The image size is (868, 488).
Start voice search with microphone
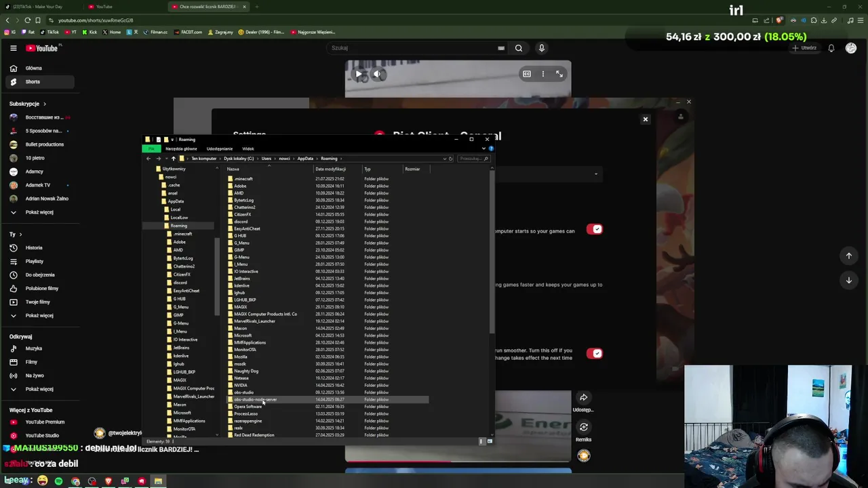pyautogui.click(x=541, y=48)
